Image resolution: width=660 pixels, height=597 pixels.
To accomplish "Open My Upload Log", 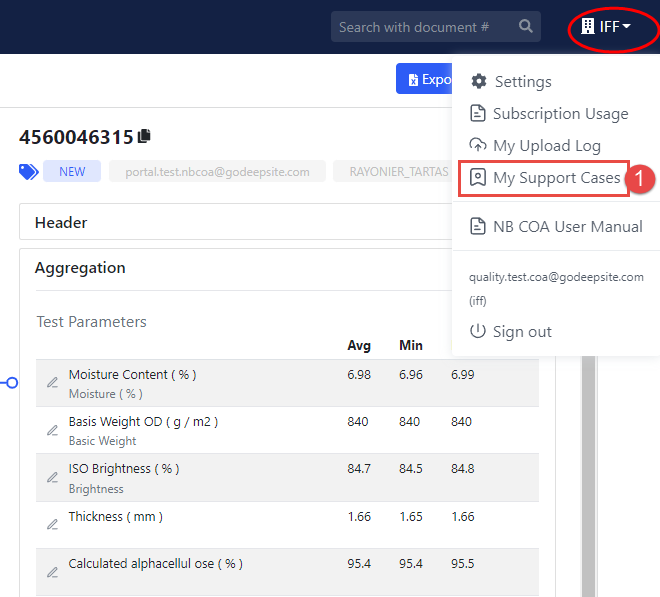I will (x=546, y=146).
